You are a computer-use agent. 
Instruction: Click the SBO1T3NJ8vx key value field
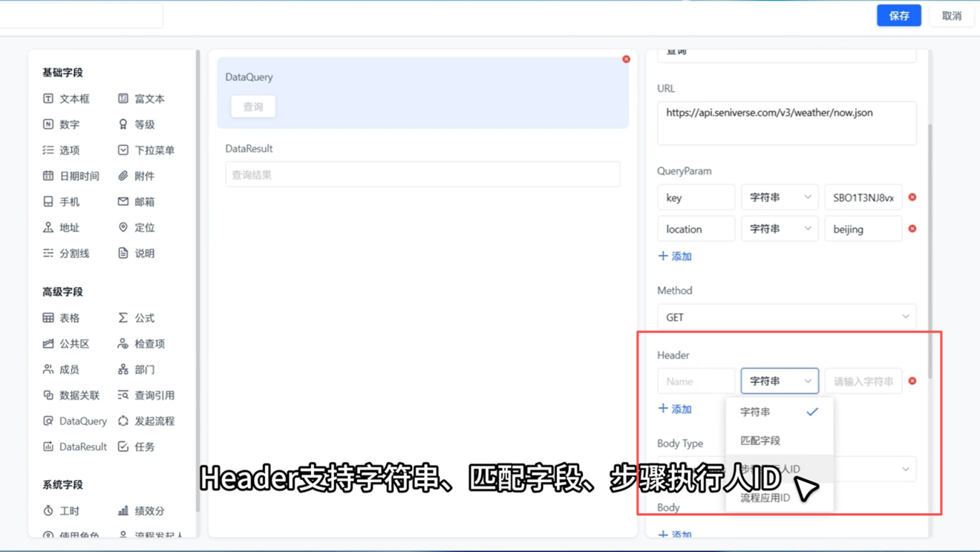click(x=863, y=198)
